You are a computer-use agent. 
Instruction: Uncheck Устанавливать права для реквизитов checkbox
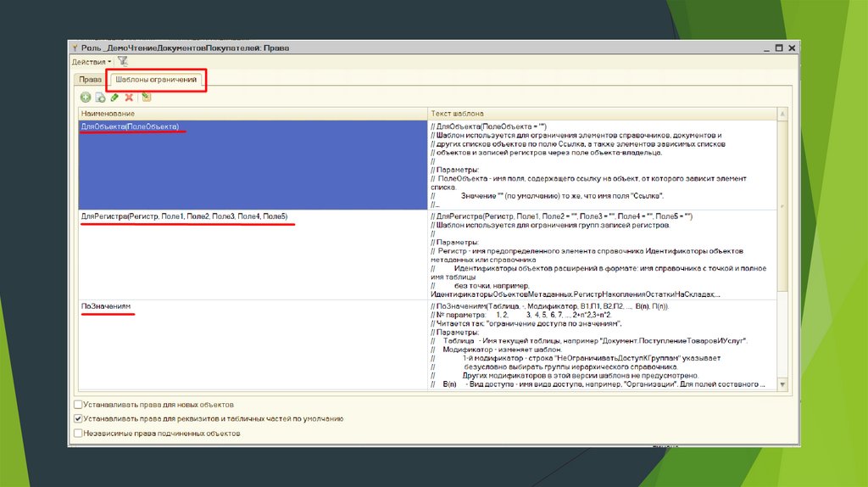point(78,419)
